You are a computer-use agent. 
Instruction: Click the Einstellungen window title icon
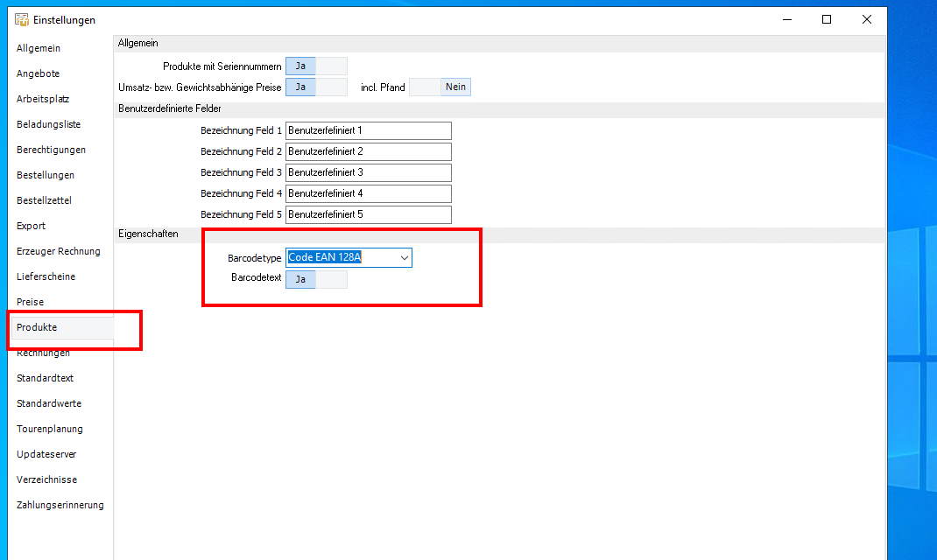pos(22,19)
